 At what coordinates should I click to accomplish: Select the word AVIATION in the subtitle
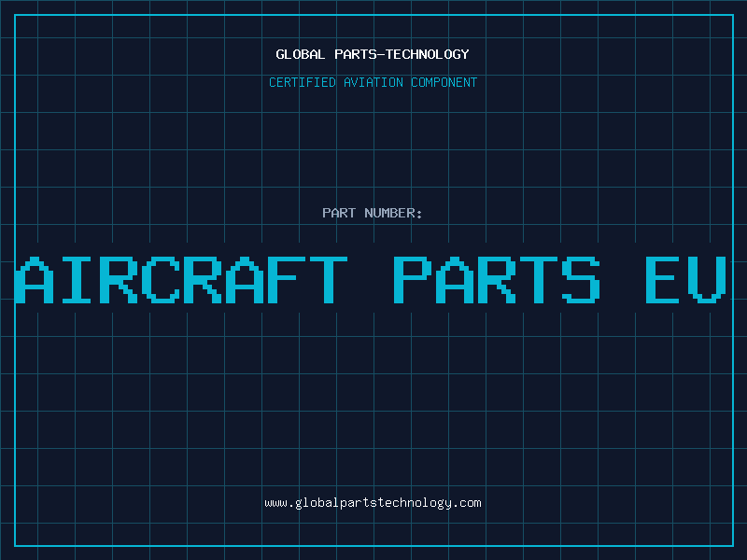pos(373,82)
